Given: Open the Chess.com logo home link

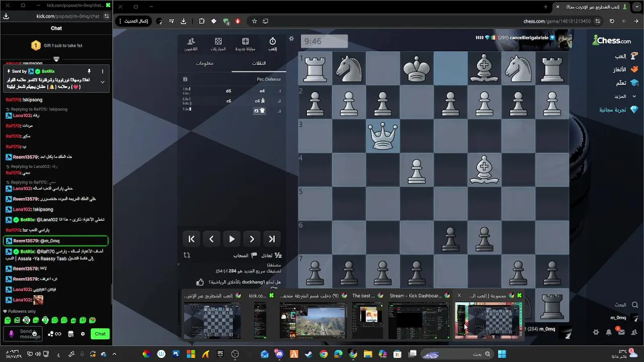Looking at the screenshot, I should click(612, 40).
